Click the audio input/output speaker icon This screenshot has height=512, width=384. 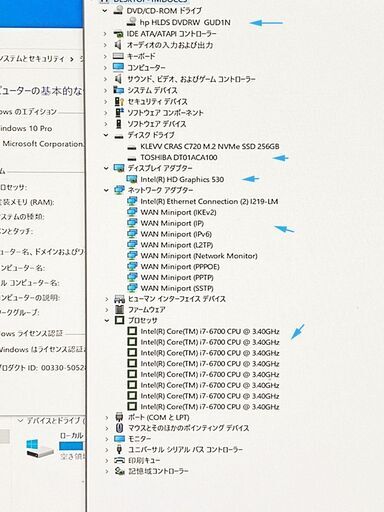[x=118, y=45]
